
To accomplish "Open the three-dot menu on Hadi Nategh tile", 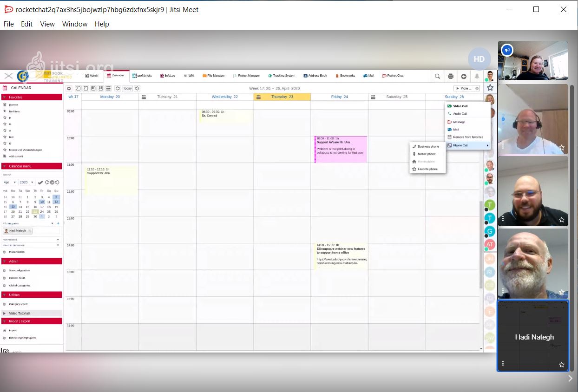I will click(503, 363).
